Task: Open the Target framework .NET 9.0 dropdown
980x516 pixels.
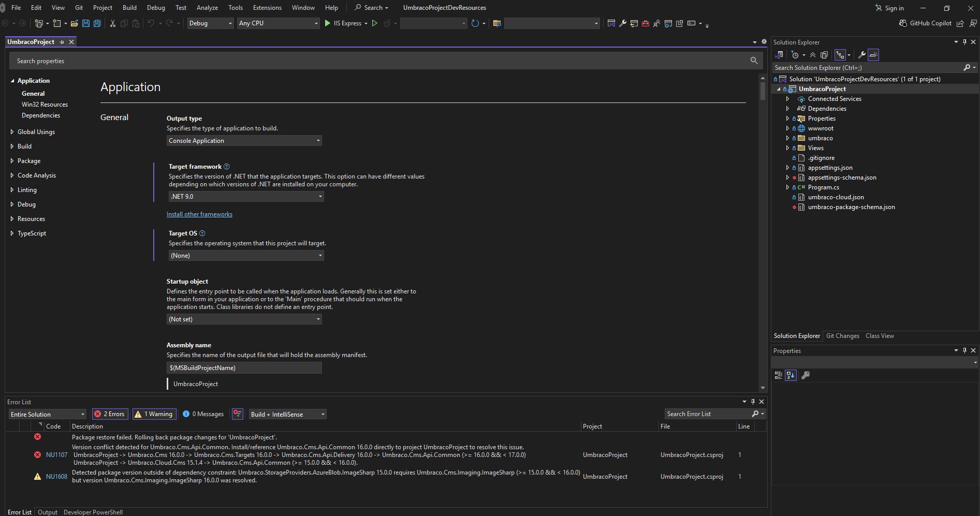Action: coord(246,197)
